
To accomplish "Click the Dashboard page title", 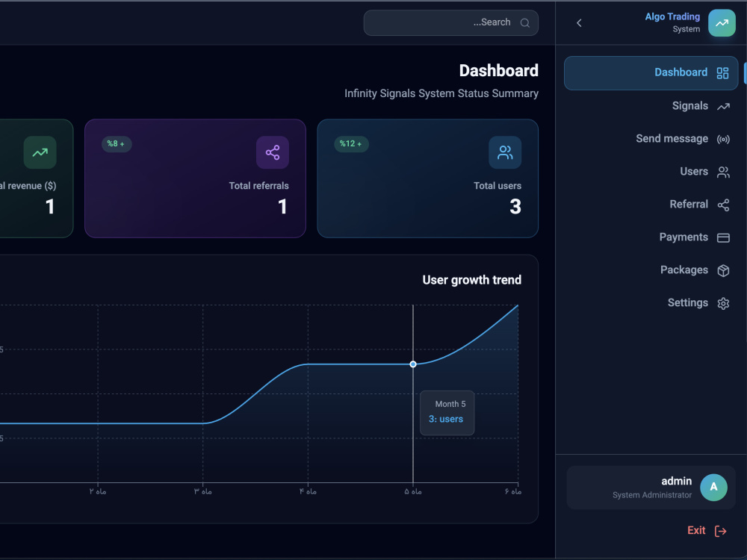I will pyautogui.click(x=498, y=70).
